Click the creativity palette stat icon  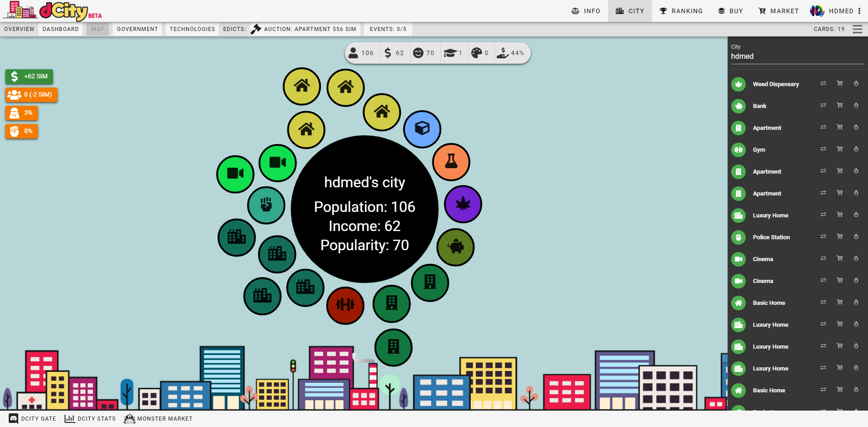(477, 53)
